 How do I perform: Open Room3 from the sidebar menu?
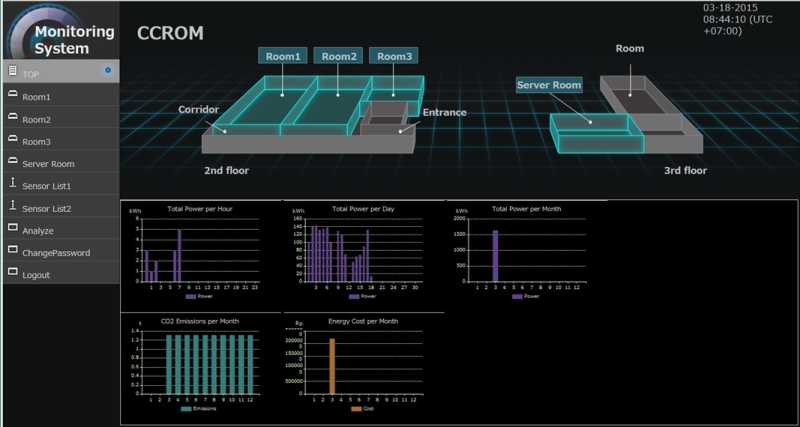point(37,142)
